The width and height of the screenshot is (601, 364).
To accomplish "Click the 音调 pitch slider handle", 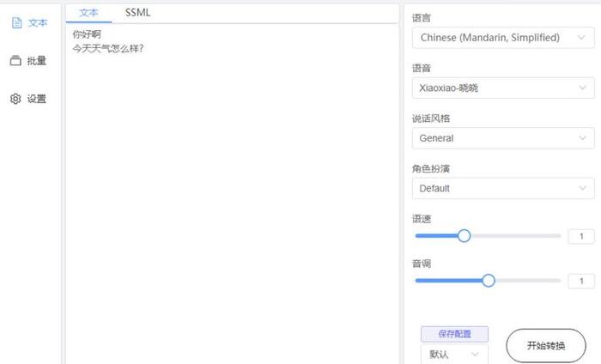I will pyautogui.click(x=489, y=281).
